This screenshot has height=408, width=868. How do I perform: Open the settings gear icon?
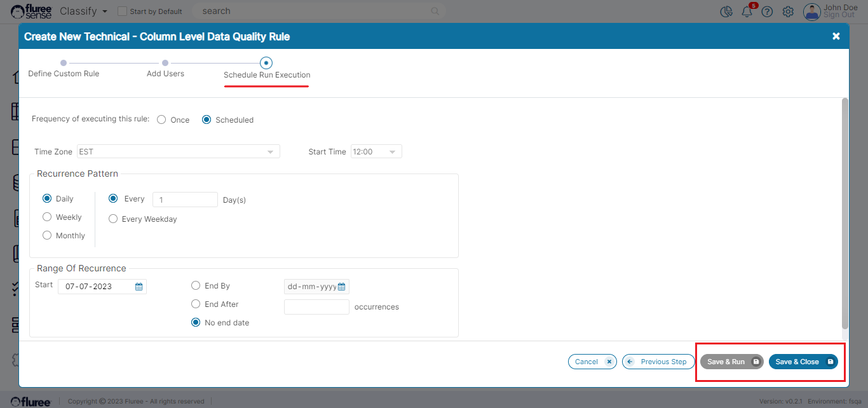(x=788, y=11)
